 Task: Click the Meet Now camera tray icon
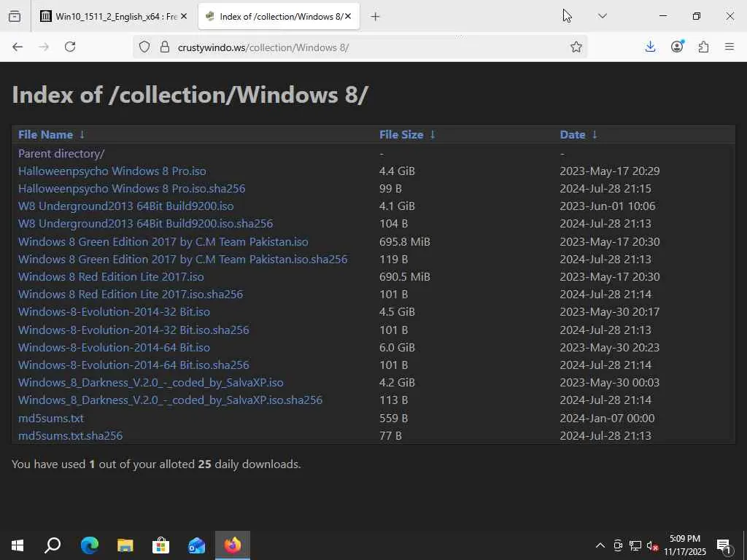(x=618, y=545)
